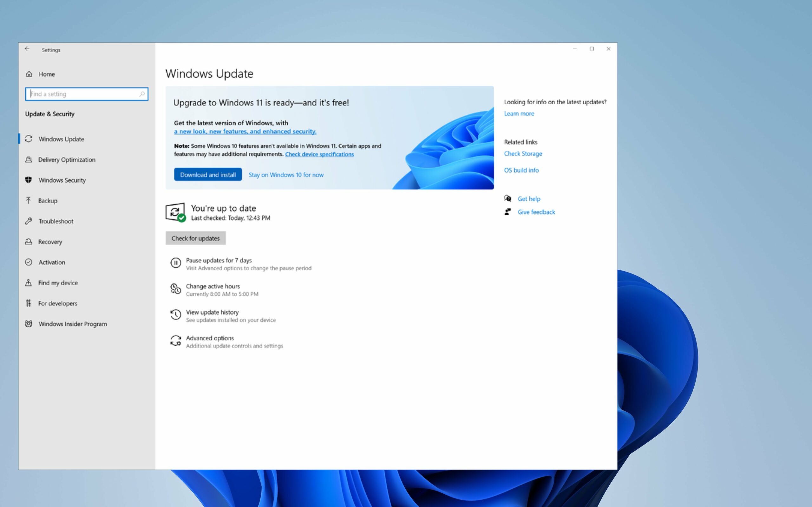The image size is (812, 507).
Task: Click the Find a setting search box
Action: coord(87,94)
